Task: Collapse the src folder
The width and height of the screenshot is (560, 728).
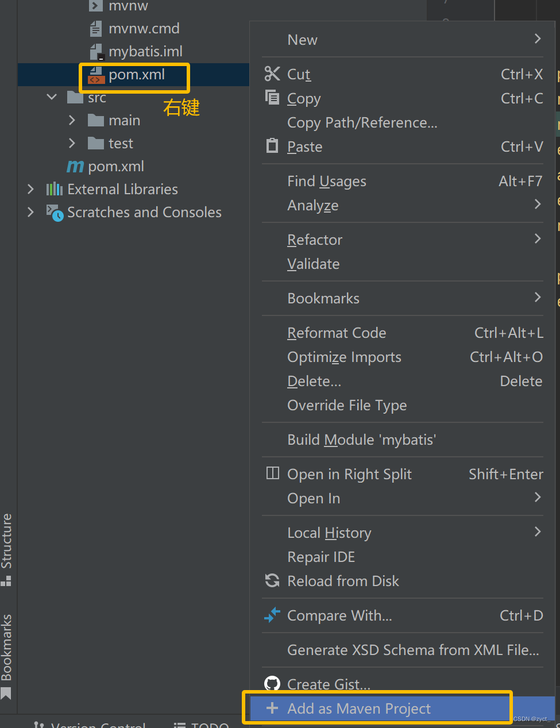Action: click(52, 97)
